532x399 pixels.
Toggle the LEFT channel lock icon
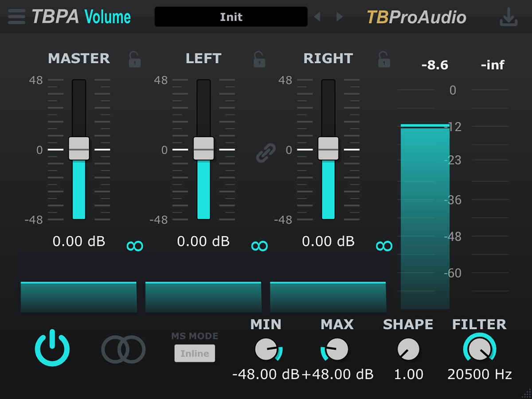click(259, 59)
